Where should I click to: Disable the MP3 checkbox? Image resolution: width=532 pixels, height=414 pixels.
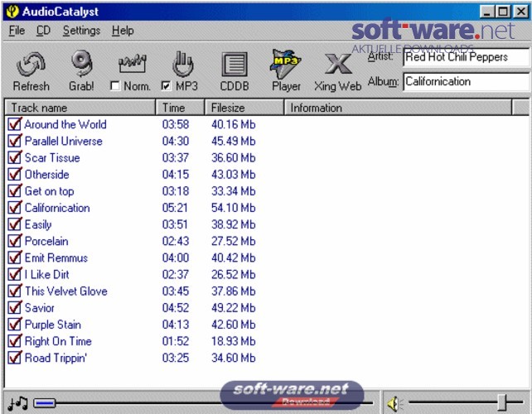pos(166,86)
